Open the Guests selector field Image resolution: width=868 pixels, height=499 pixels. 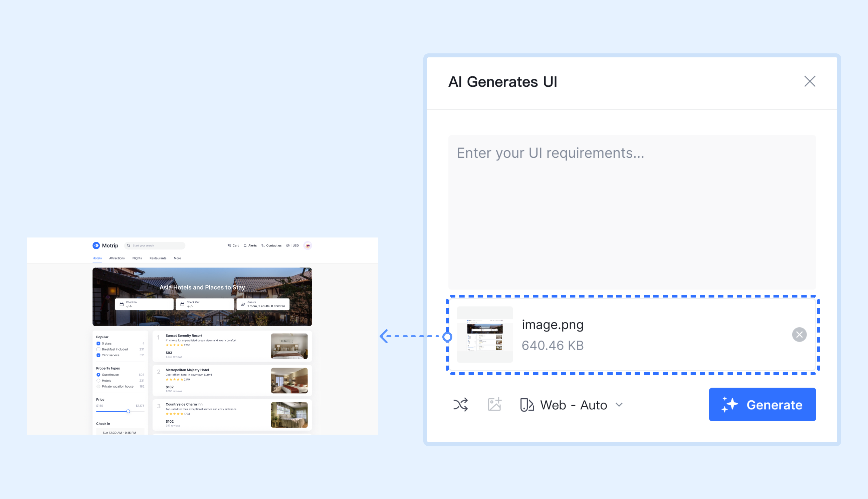pyautogui.click(x=263, y=304)
